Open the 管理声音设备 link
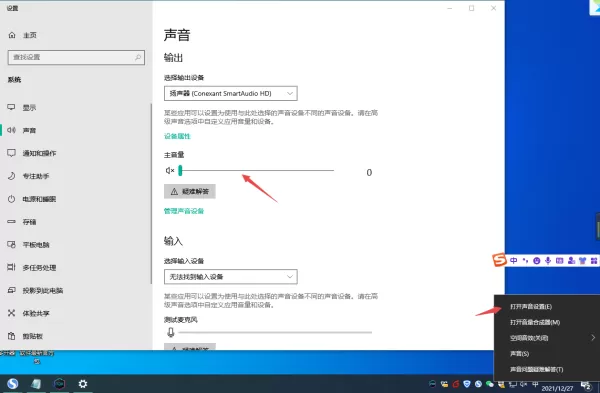The image size is (600, 393). tap(184, 211)
